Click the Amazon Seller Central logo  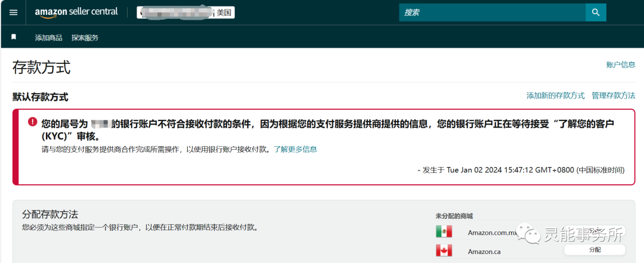76,13
